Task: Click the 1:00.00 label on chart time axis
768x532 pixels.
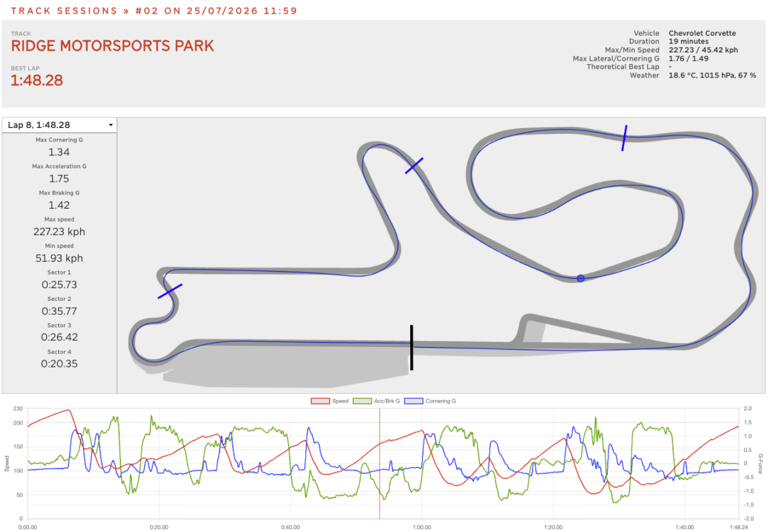Action: click(x=422, y=528)
